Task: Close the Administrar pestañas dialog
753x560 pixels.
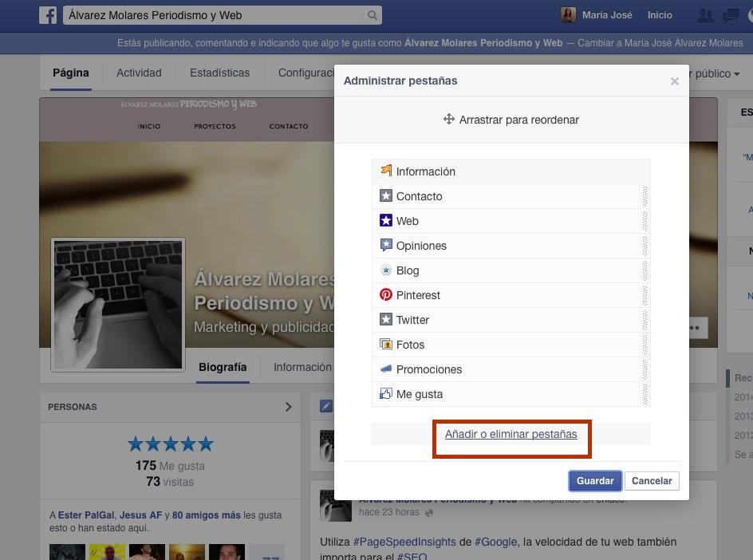Action: click(x=675, y=81)
